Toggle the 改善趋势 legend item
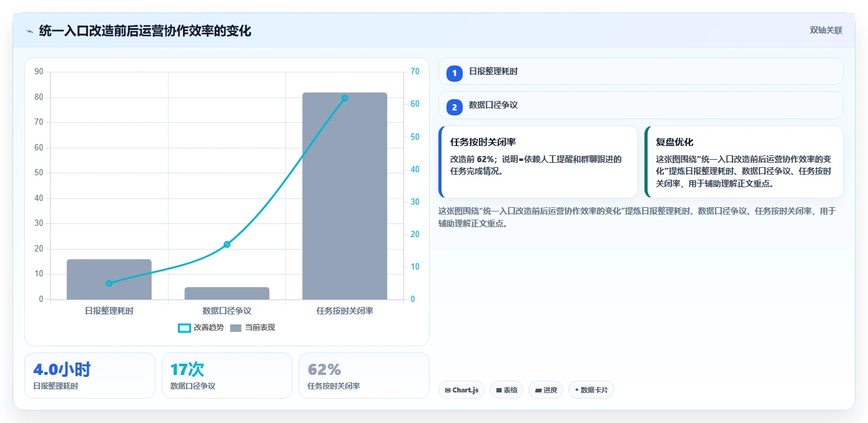 click(200, 328)
